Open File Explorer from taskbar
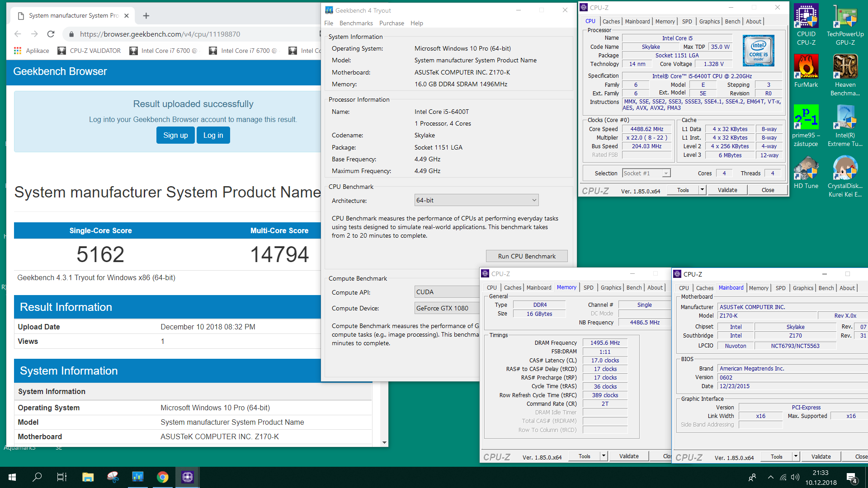The height and width of the screenshot is (488, 868). (x=88, y=477)
